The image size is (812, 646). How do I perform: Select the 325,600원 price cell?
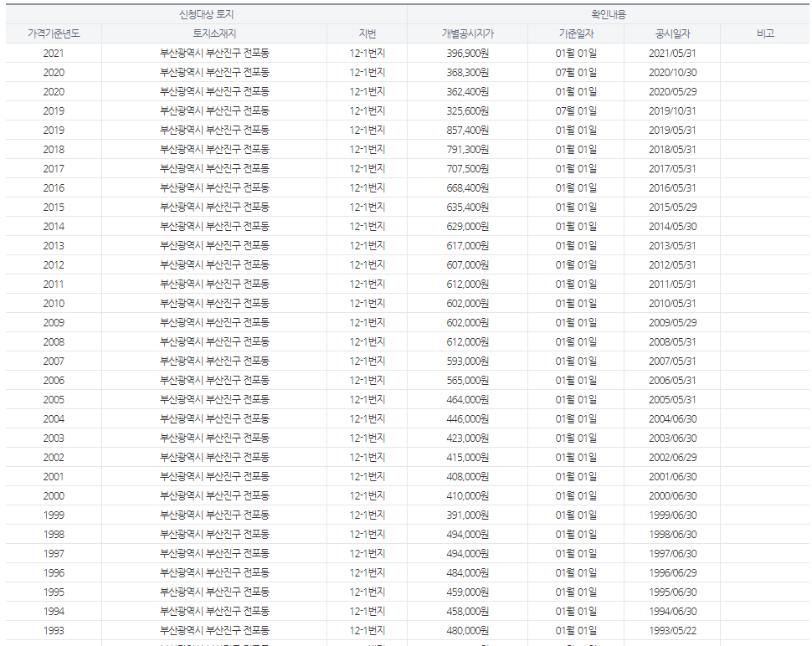(x=468, y=110)
